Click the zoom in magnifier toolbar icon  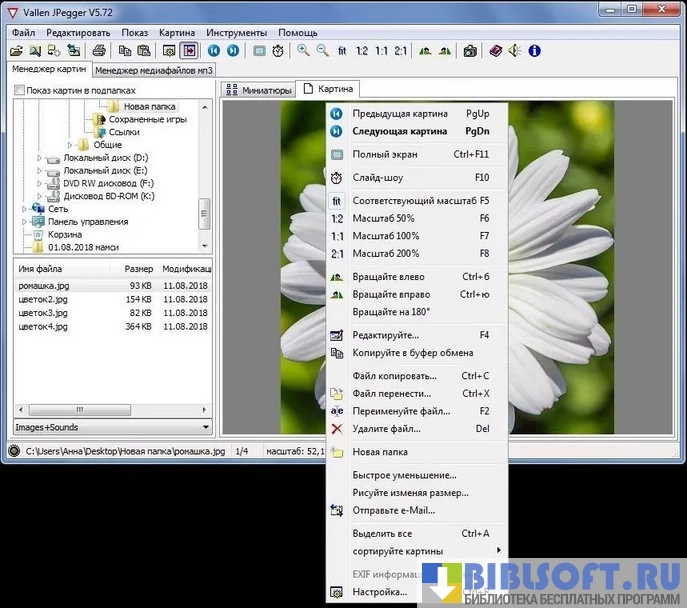click(303, 51)
